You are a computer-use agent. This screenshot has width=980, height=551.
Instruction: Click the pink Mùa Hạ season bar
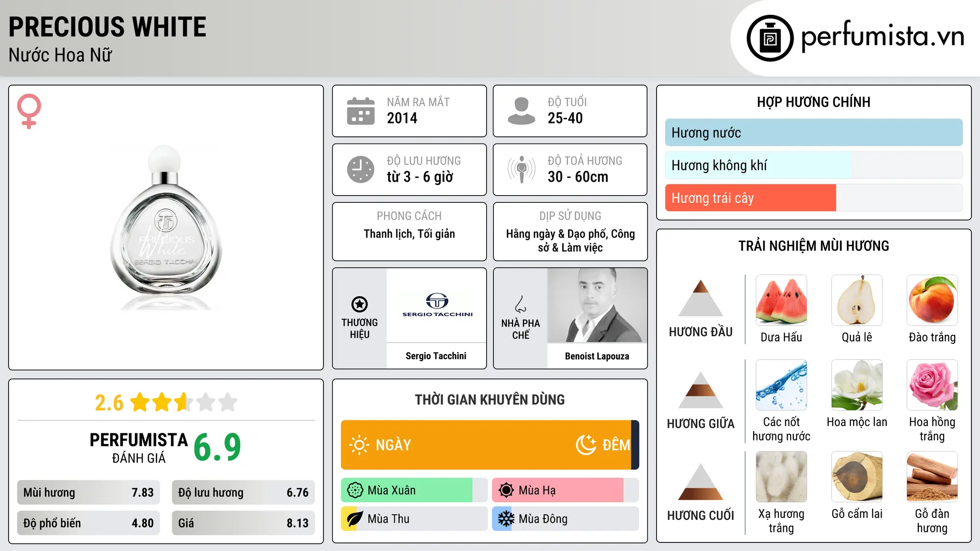(x=566, y=490)
